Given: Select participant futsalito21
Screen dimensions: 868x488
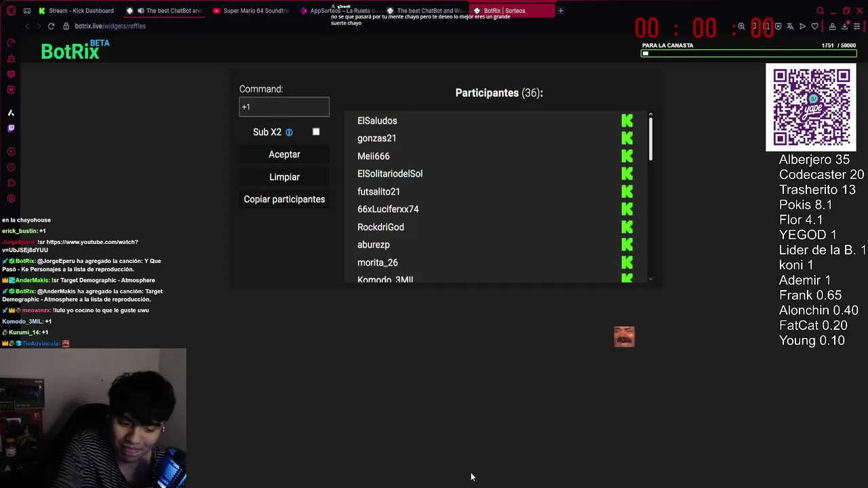Looking at the screenshot, I should pos(378,192).
